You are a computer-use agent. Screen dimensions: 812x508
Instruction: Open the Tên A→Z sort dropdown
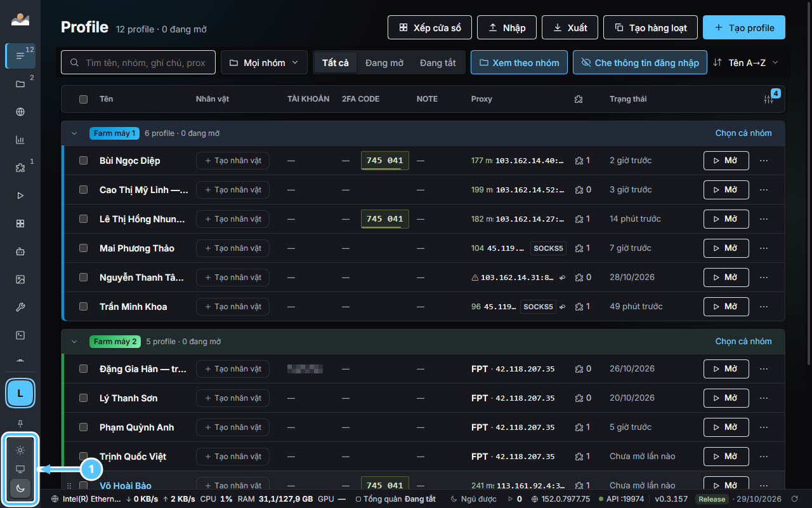click(x=746, y=62)
